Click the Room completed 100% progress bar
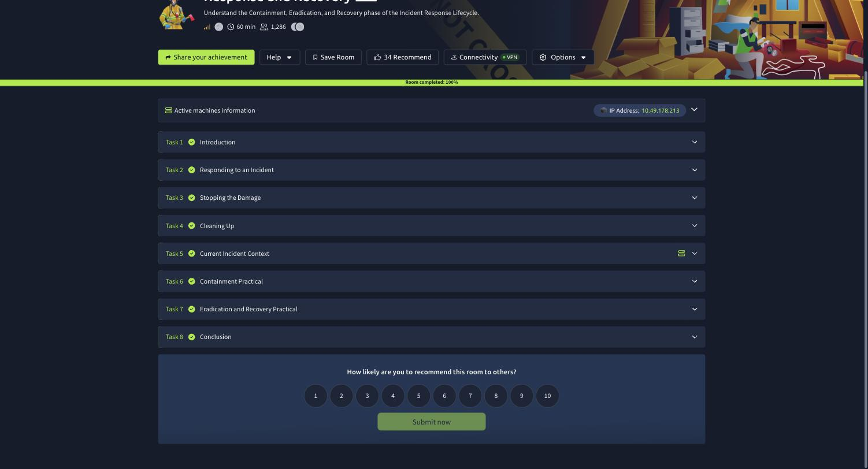 (x=432, y=83)
